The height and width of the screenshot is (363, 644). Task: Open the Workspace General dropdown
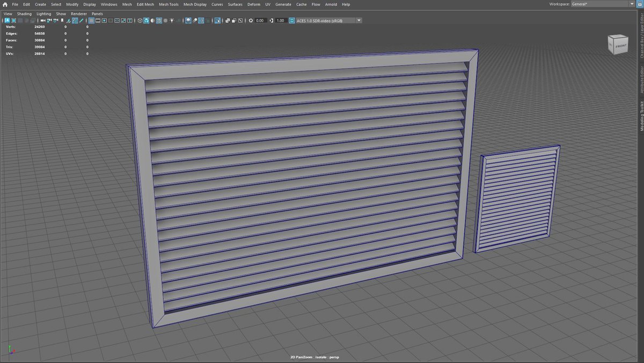[603, 4]
